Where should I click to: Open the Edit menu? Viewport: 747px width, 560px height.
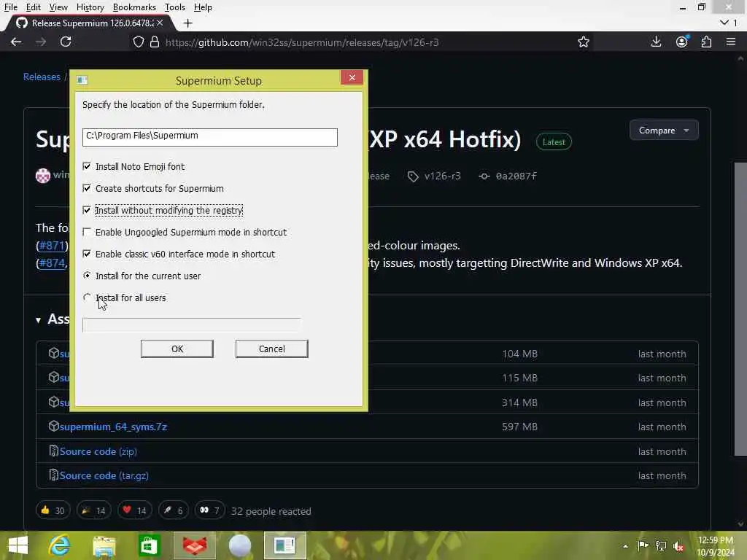(34, 7)
